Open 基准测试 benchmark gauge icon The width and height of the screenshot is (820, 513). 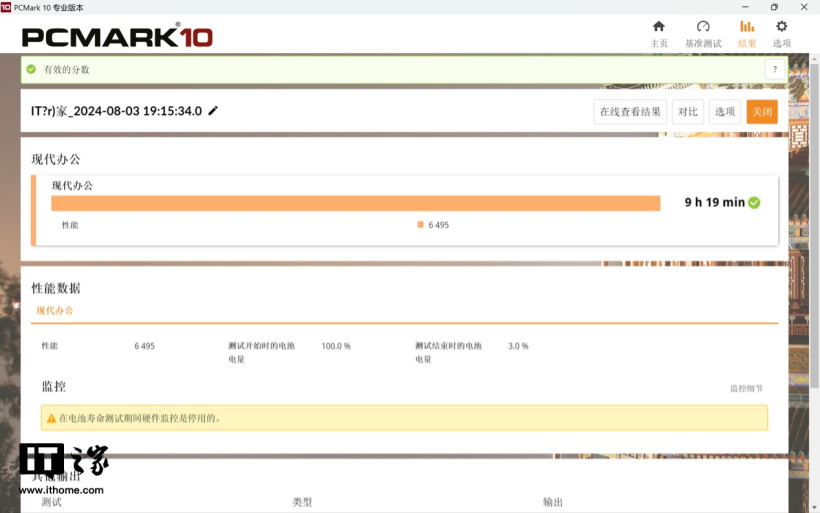click(702, 27)
